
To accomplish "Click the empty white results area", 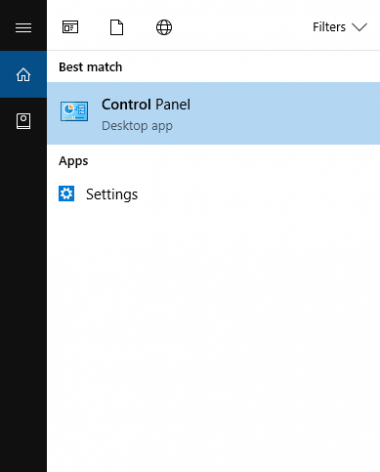I will tap(213, 333).
